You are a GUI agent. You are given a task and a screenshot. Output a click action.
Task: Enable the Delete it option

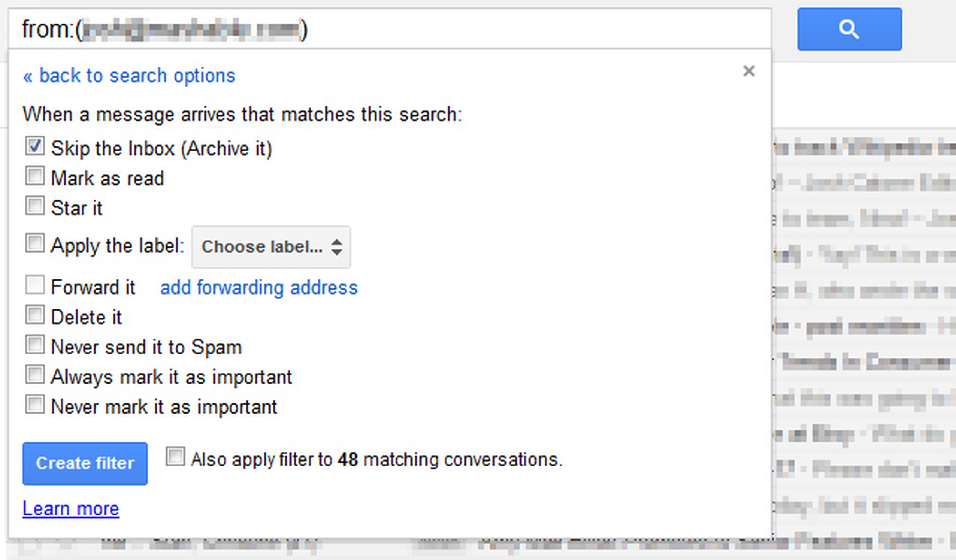point(35,314)
